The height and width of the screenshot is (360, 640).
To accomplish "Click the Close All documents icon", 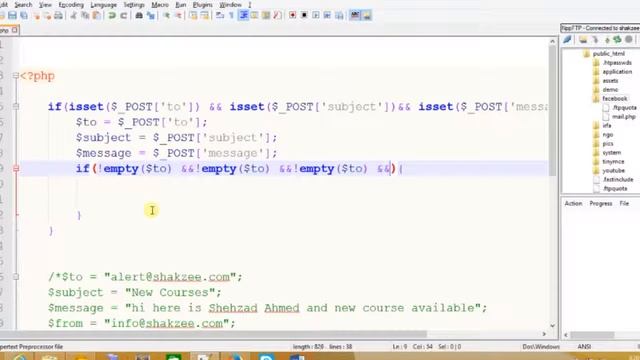I will (47, 16).
